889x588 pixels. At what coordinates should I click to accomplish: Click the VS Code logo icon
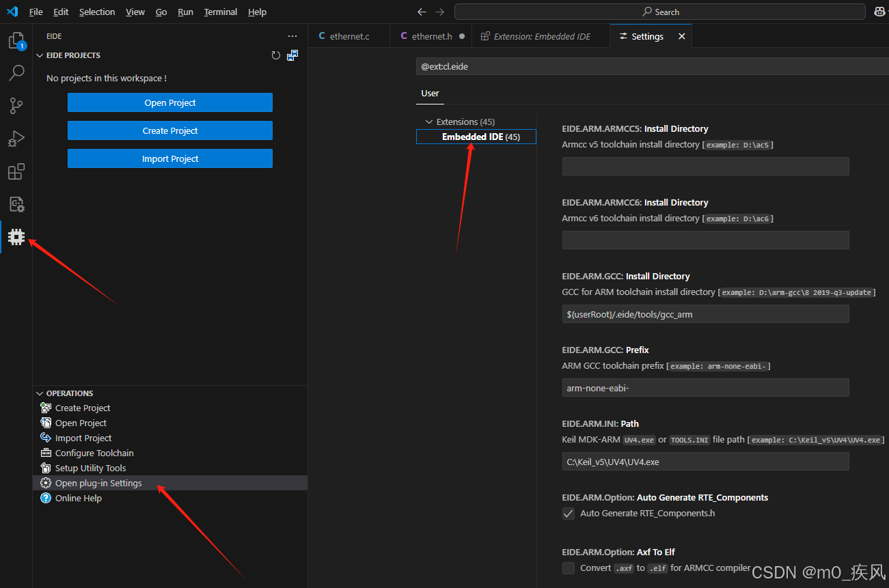coord(12,12)
